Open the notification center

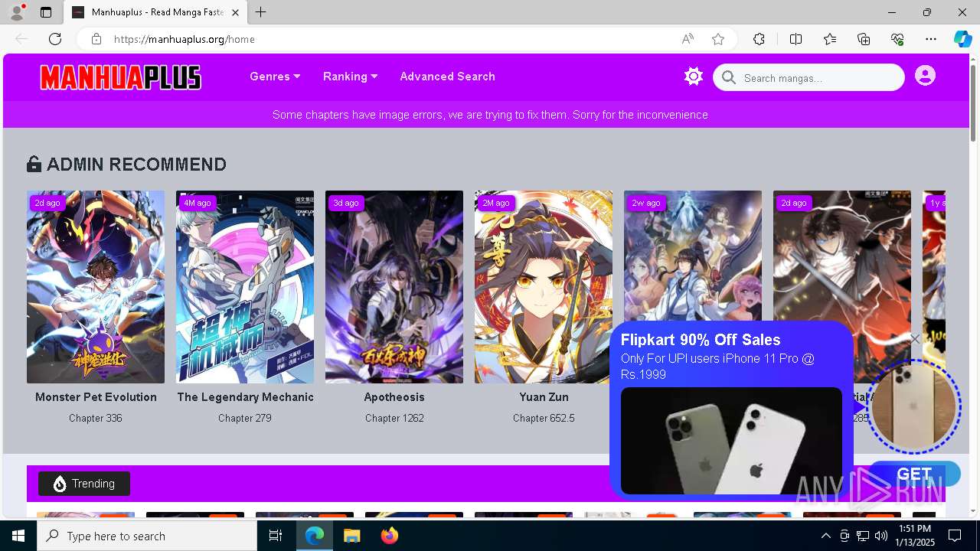955,536
